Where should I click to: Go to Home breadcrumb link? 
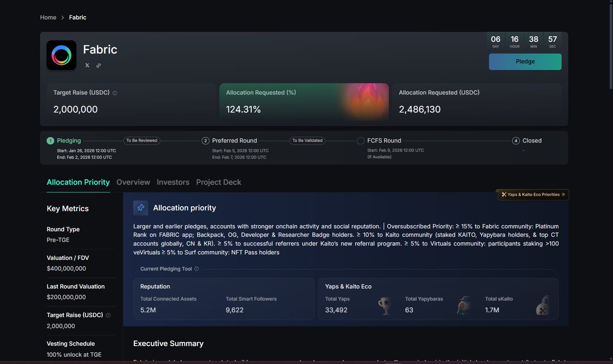(48, 17)
